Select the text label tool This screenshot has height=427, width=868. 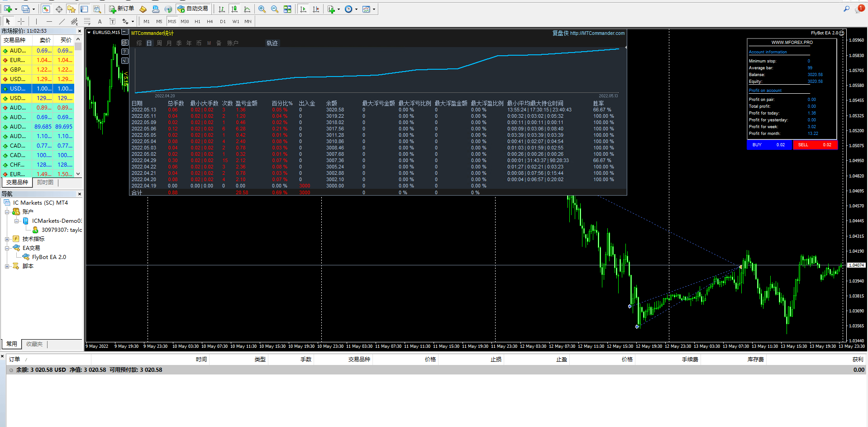tap(100, 21)
